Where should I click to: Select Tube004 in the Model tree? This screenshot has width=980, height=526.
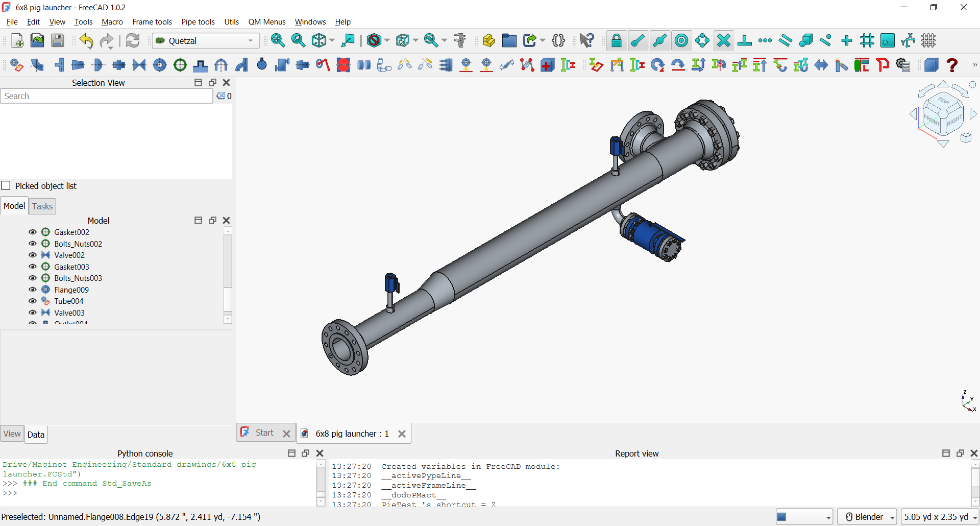pos(69,301)
